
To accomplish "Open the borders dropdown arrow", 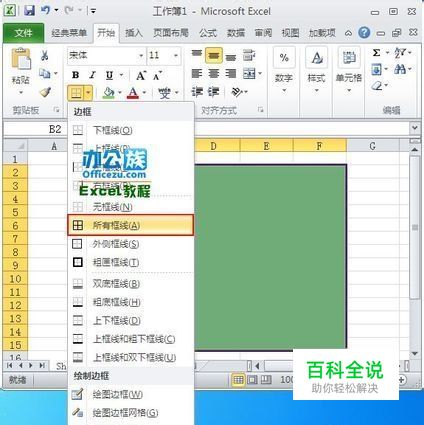I will (88, 93).
